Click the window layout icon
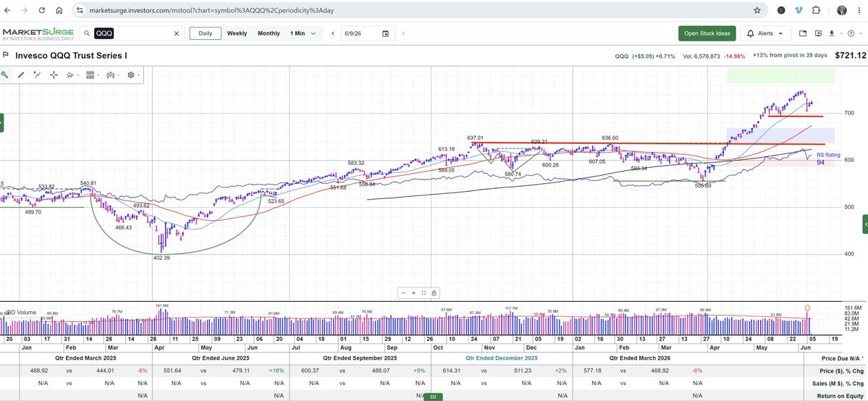Viewport: 868px width, 401px height. click(x=804, y=33)
